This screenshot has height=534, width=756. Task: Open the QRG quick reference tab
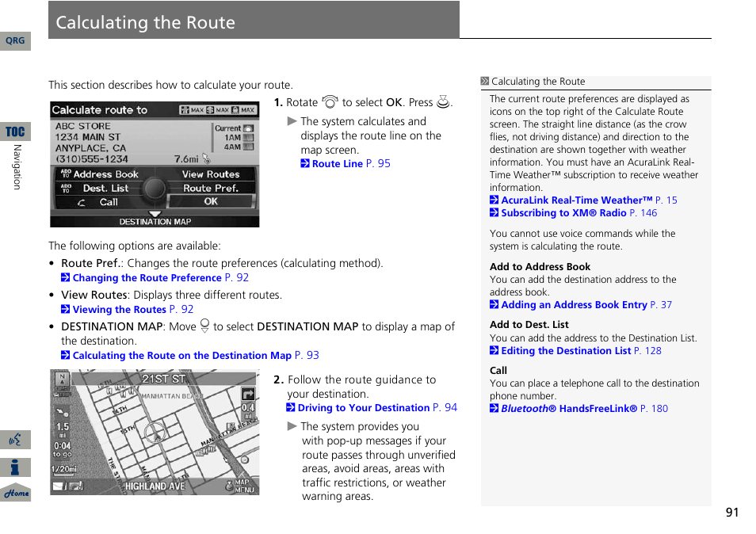pyautogui.click(x=15, y=40)
